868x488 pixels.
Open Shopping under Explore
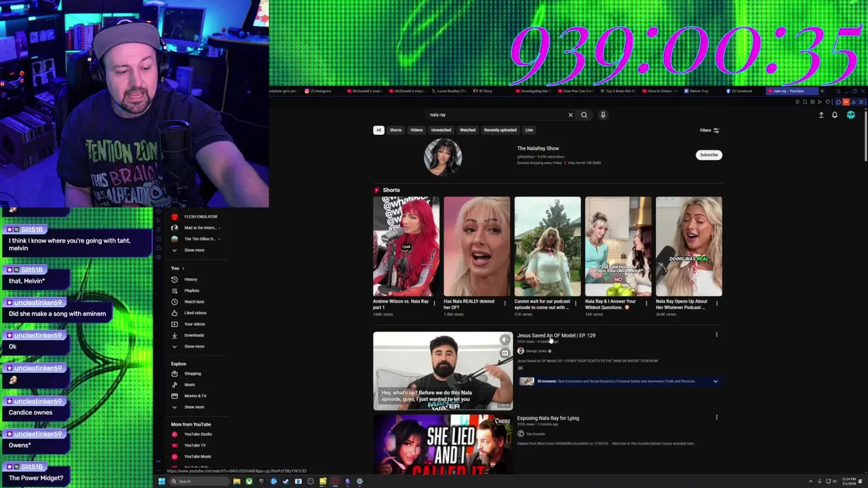[193, 373]
